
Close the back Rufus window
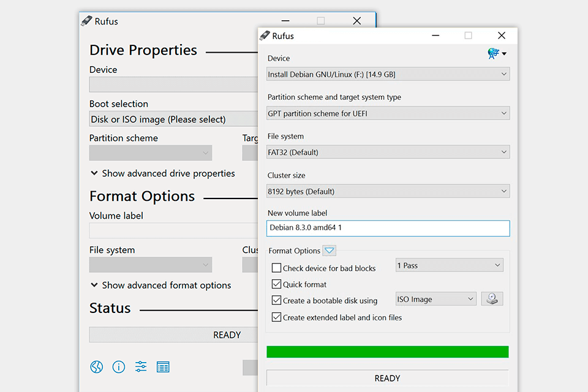(x=356, y=21)
